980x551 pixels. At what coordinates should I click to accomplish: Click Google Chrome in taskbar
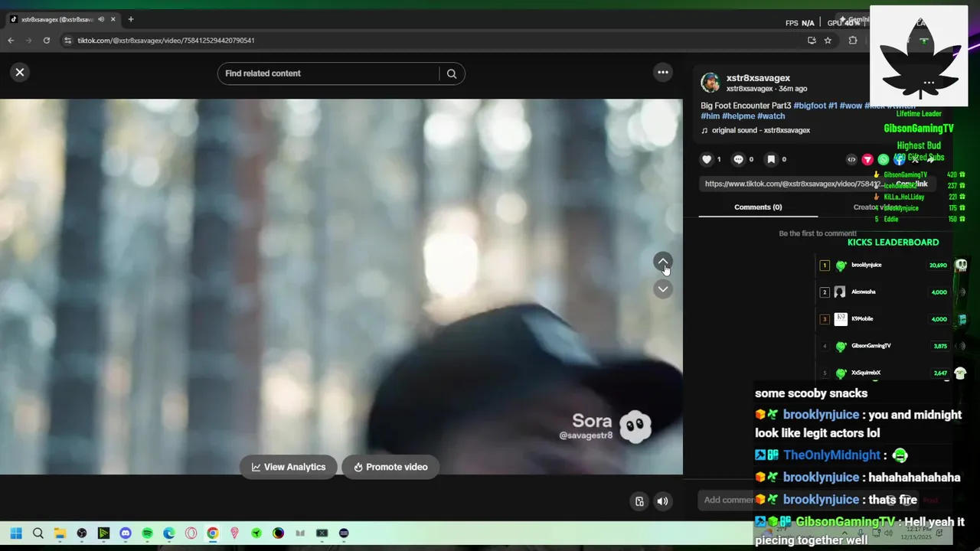213,533
